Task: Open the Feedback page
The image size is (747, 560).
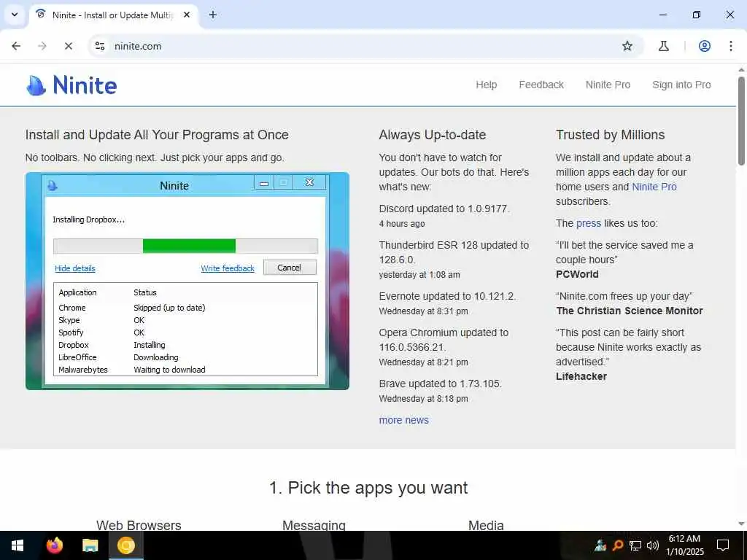Action: (x=541, y=85)
